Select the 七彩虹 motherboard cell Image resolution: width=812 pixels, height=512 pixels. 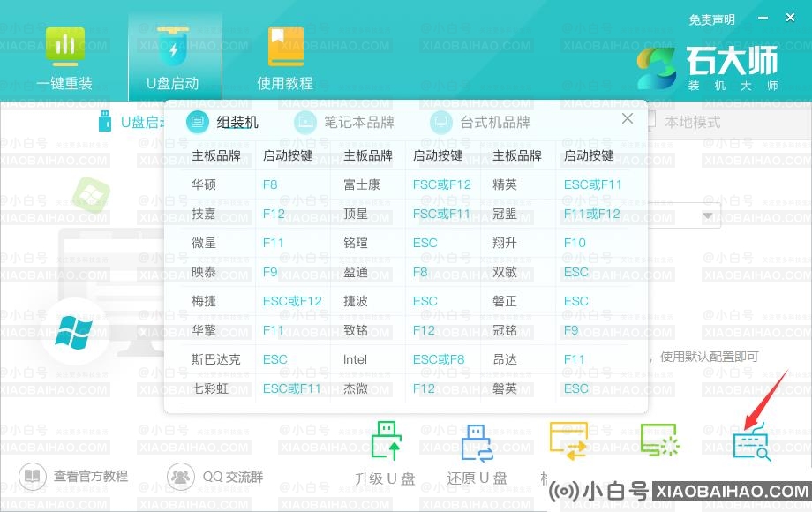[210, 388]
